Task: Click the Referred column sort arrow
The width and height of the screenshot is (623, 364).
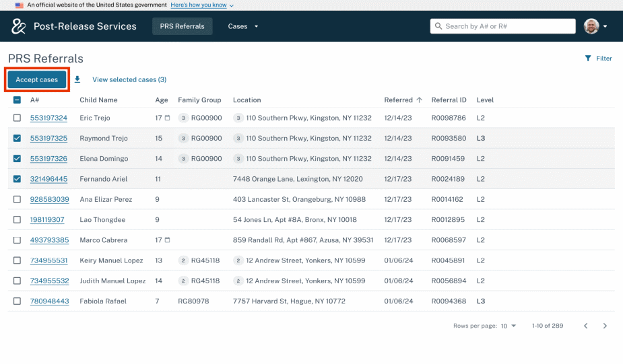Action: click(x=419, y=100)
